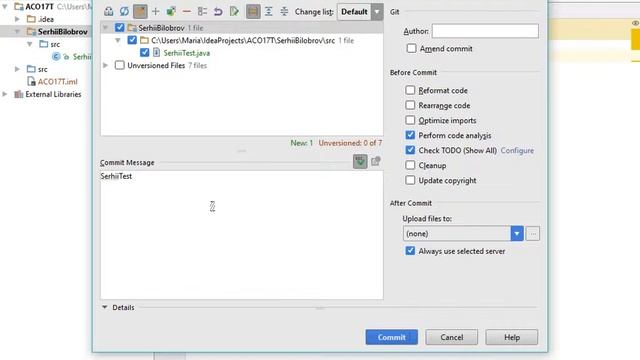Collapse SerhiiBilobrov folder in project tree
Screen dimensions: 640x360
point(17,31)
